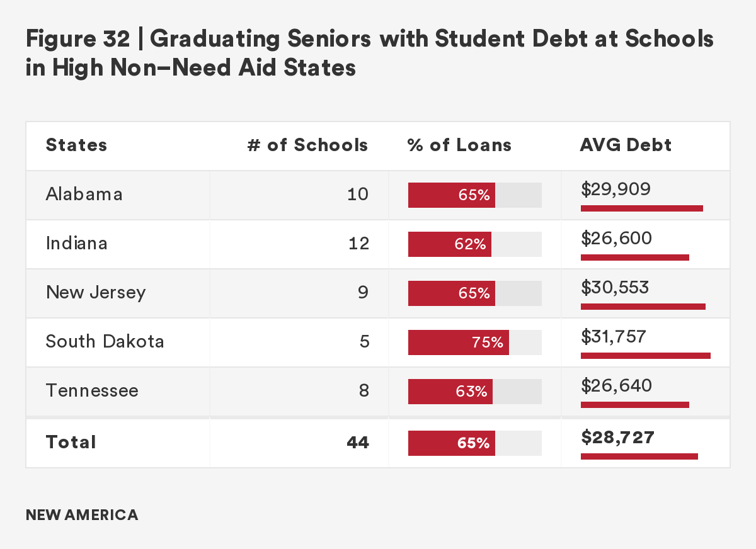
Task: Click the States column header
Action: point(76,145)
